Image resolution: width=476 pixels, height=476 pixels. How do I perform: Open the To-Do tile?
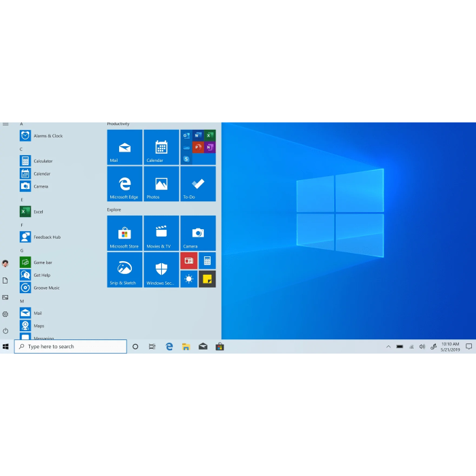(x=198, y=184)
